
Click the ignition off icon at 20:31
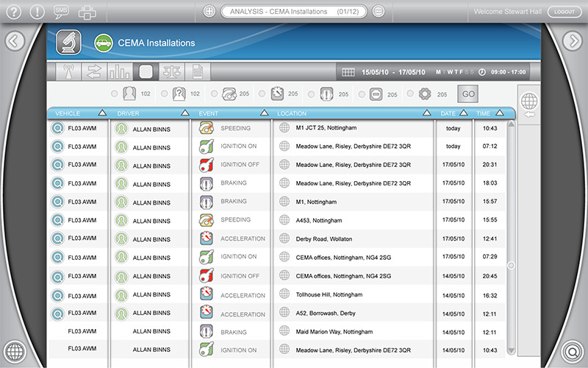pos(207,164)
